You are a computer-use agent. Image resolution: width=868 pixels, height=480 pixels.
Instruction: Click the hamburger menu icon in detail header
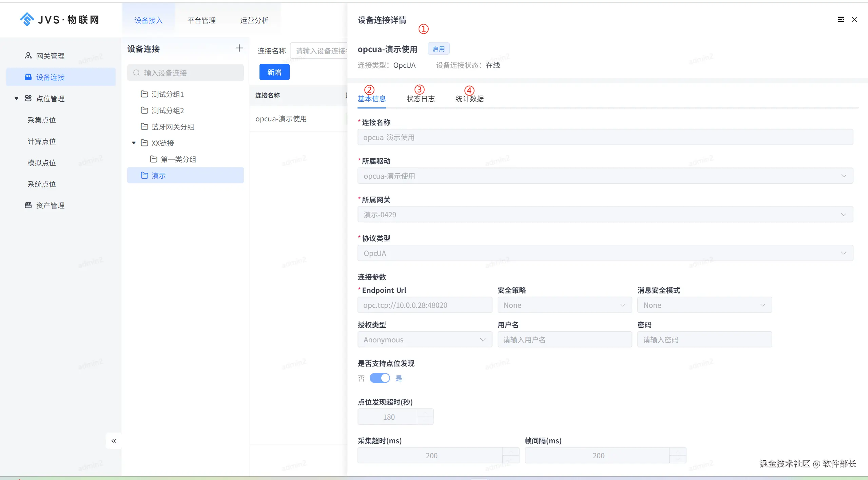point(841,19)
